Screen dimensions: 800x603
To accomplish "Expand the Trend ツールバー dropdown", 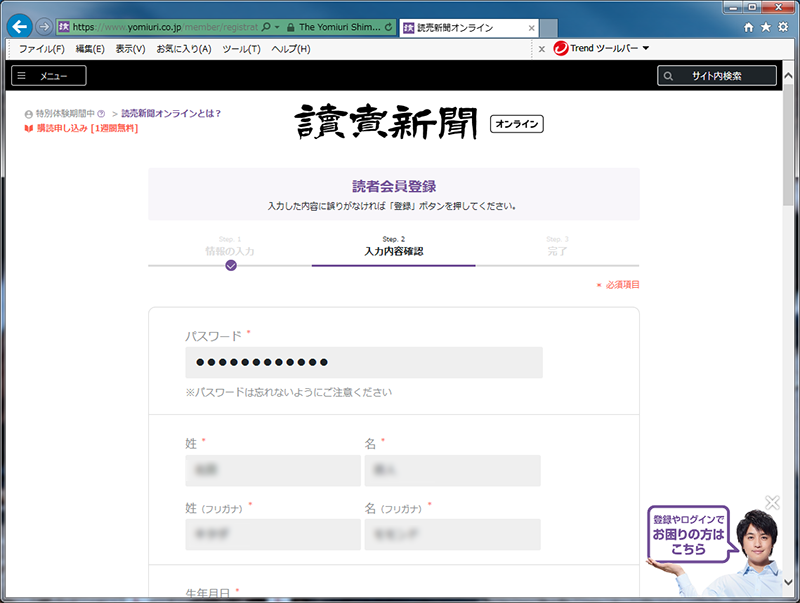I will point(645,48).
